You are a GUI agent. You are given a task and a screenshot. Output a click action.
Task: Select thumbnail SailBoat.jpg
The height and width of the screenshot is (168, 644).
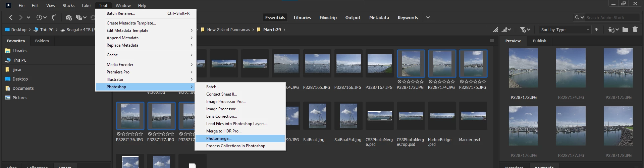[317, 116]
